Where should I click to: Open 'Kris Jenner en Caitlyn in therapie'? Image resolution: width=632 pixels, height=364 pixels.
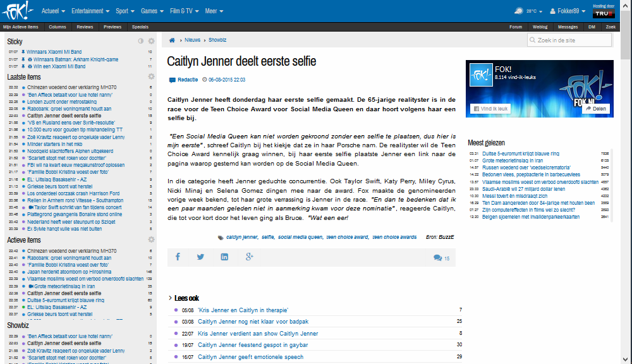[x=243, y=310]
